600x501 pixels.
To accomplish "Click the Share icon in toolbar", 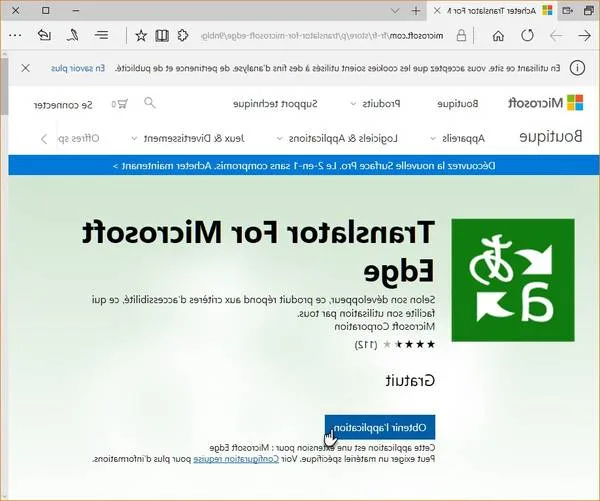I will (x=44, y=35).
